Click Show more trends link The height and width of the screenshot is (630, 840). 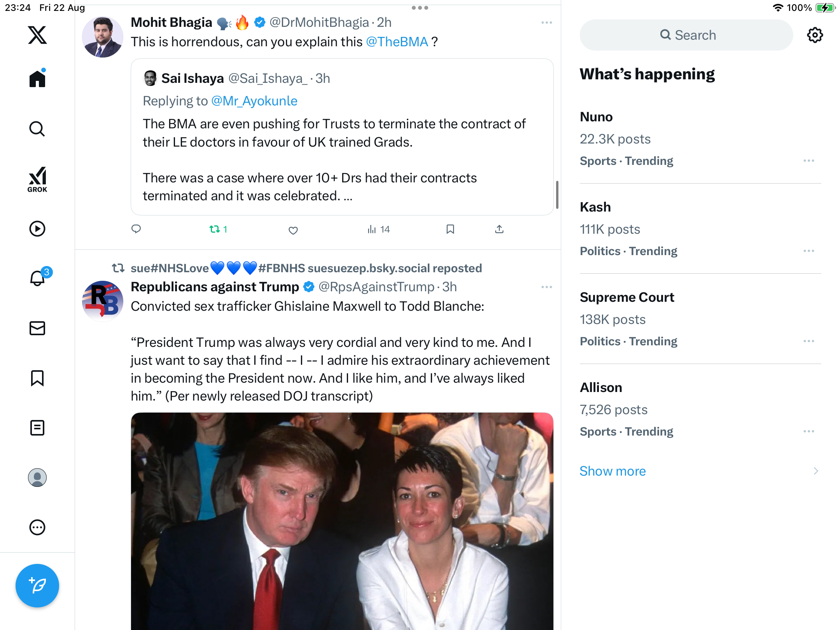tap(612, 471)
